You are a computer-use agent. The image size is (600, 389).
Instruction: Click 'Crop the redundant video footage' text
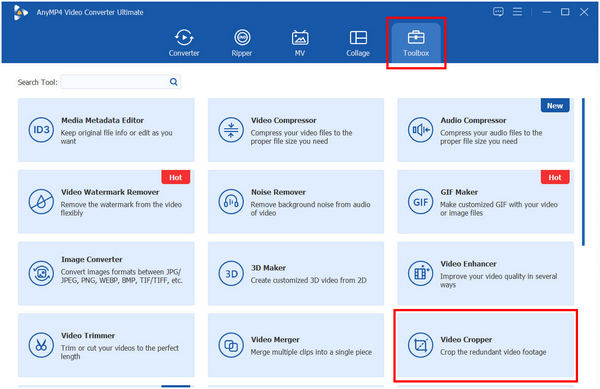(493, 352)
